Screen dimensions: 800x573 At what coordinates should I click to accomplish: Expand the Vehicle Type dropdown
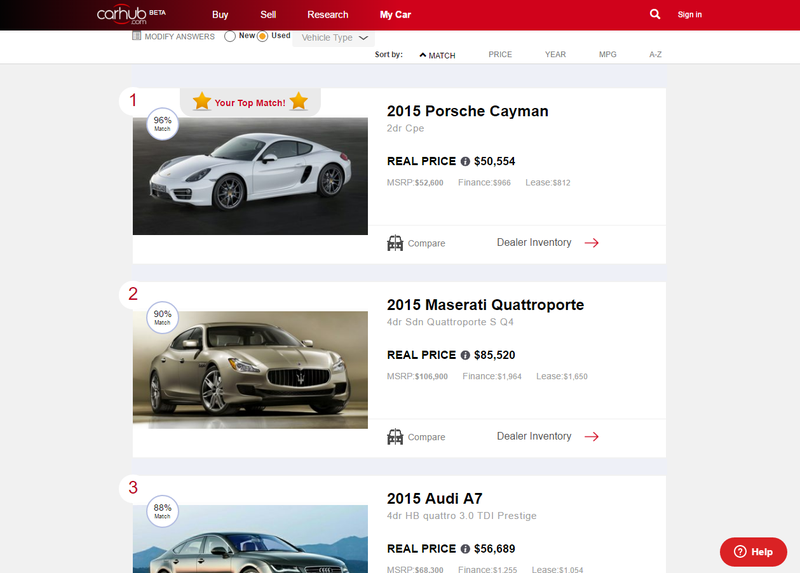click(334, 38)
